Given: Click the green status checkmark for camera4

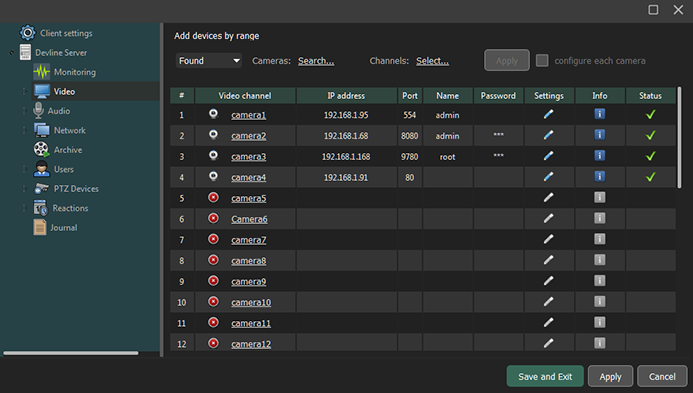Looking at the screenshot, I should (650, 177).
